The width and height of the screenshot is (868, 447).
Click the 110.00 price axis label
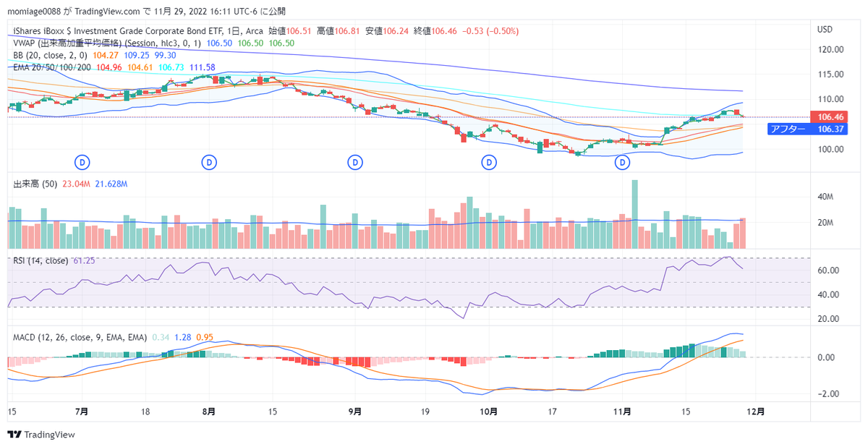830,99
